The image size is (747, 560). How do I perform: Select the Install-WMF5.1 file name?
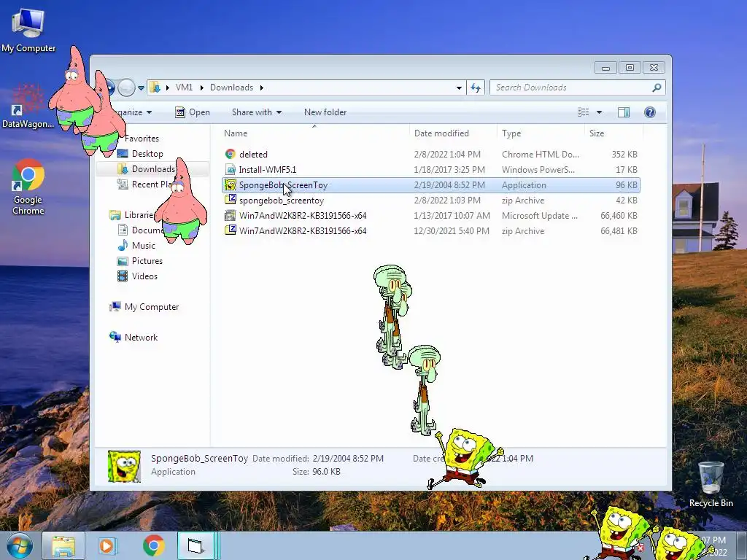(267, 169)
